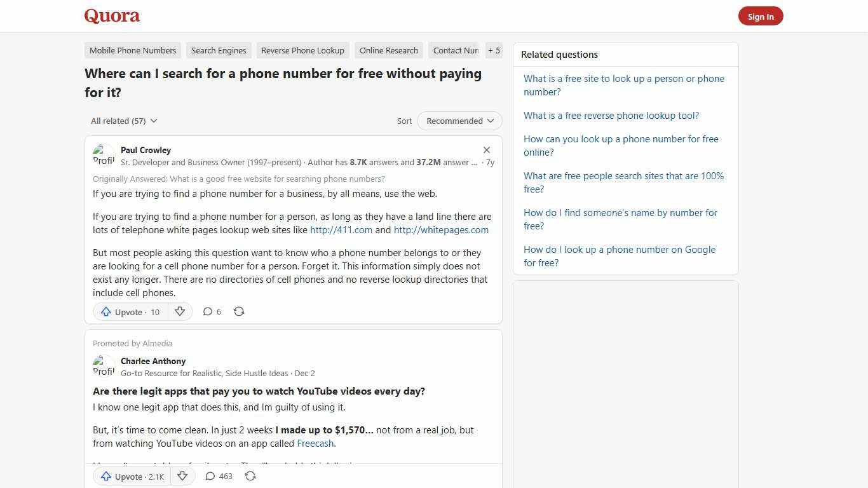
Task: View the 463 comments on the promoted post
Action: 218,476
